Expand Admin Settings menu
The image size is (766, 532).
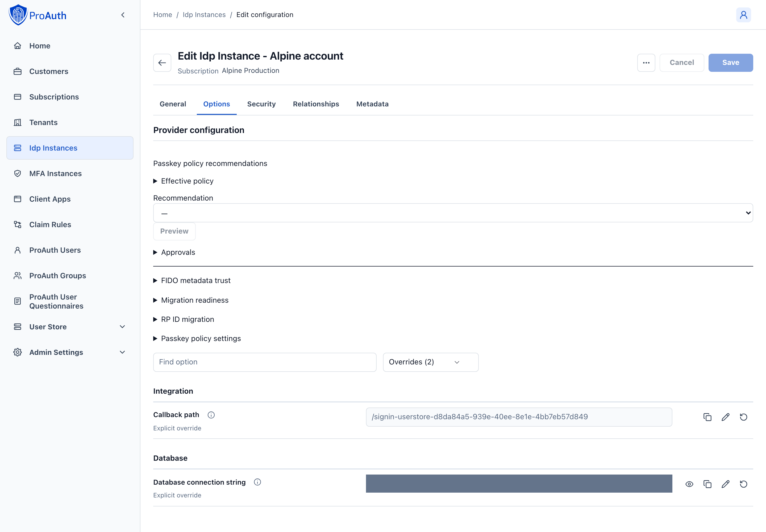pyautogui.click(x=70, y=353)
